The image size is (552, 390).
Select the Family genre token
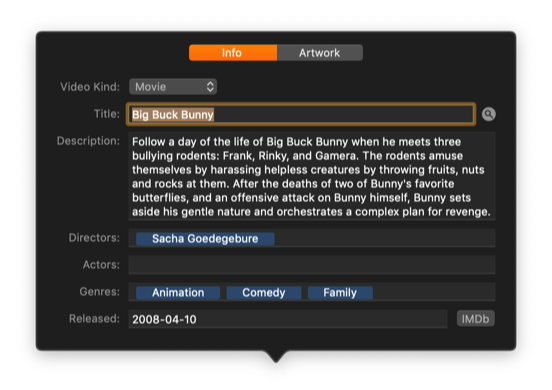click(x=340, y=292)
